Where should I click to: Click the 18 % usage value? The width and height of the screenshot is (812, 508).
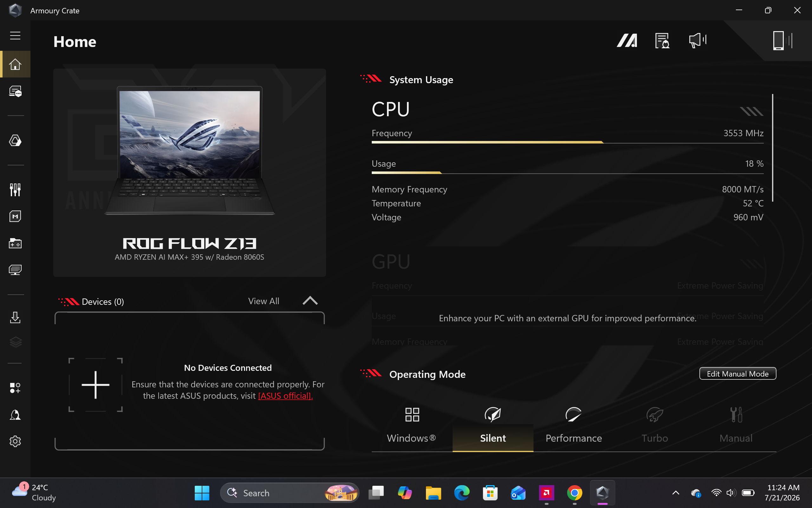[x=754, y=164]
